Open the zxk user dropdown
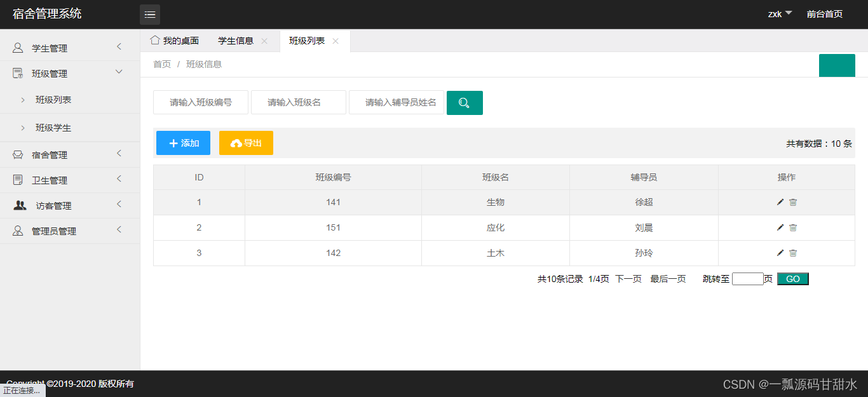This screenshot has width=868, height=397. pos(780,14)
